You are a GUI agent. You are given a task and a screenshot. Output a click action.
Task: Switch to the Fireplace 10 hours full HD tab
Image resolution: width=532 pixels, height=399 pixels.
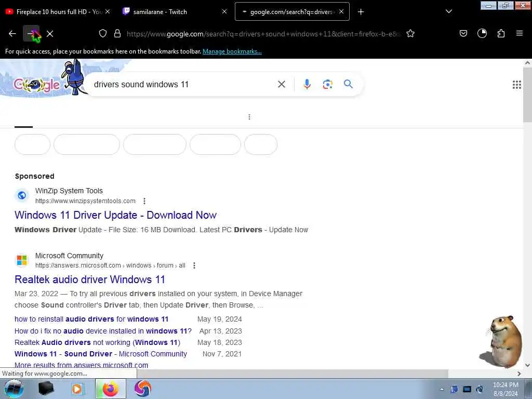point(58,11)
